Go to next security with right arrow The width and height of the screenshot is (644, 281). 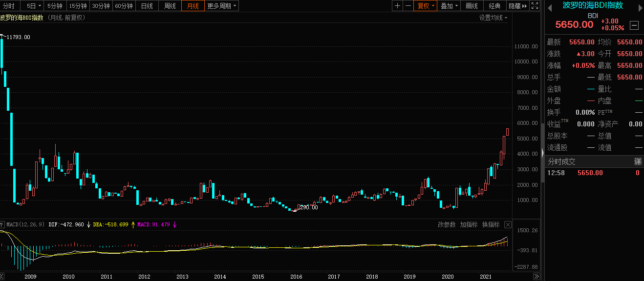pos(639,6)
